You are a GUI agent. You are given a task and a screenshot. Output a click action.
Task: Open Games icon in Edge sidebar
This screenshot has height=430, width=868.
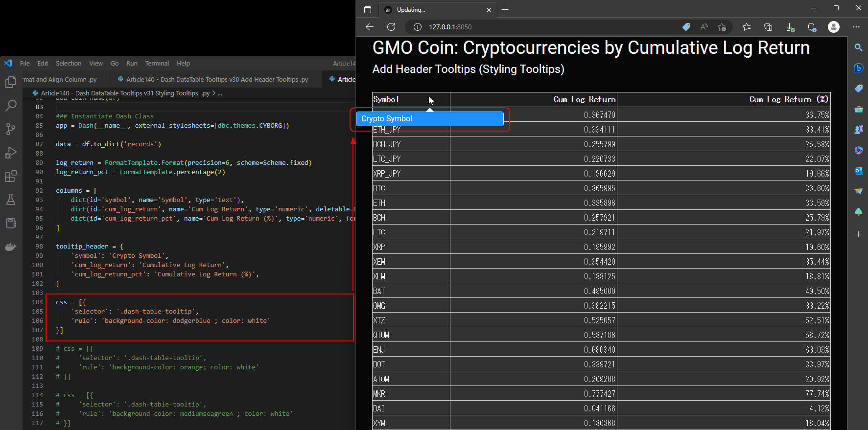pyautogui.click(x=858, y=130)
